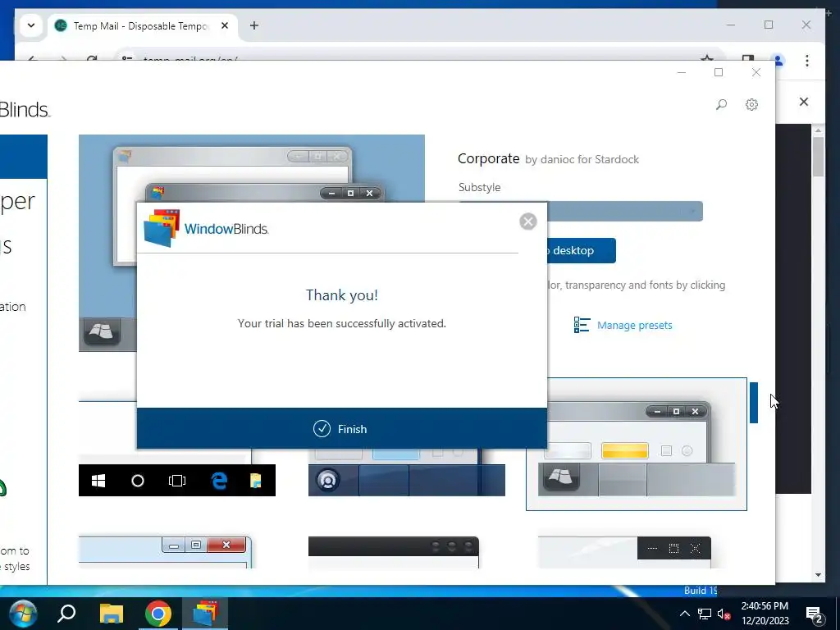Open Chrome three-dot menu
The width and height of the screenshot is (840, 630).
(x=807, y=60)
